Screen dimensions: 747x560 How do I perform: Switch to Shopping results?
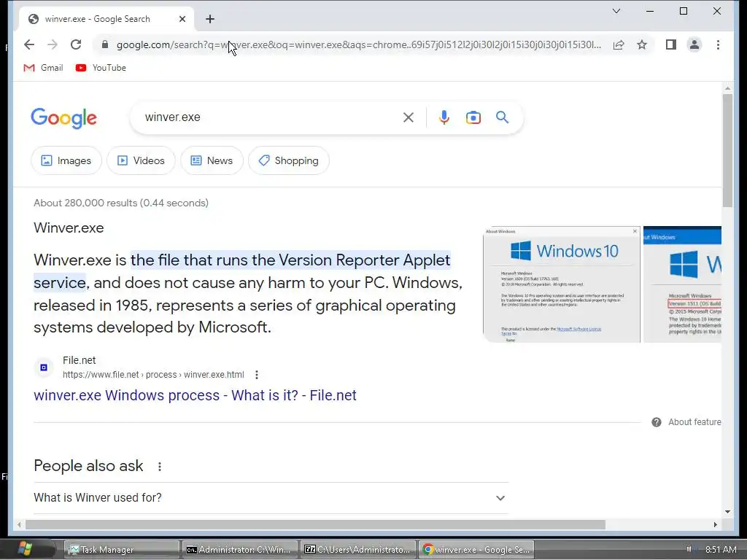pyautogui.click(x=289, y=160)
